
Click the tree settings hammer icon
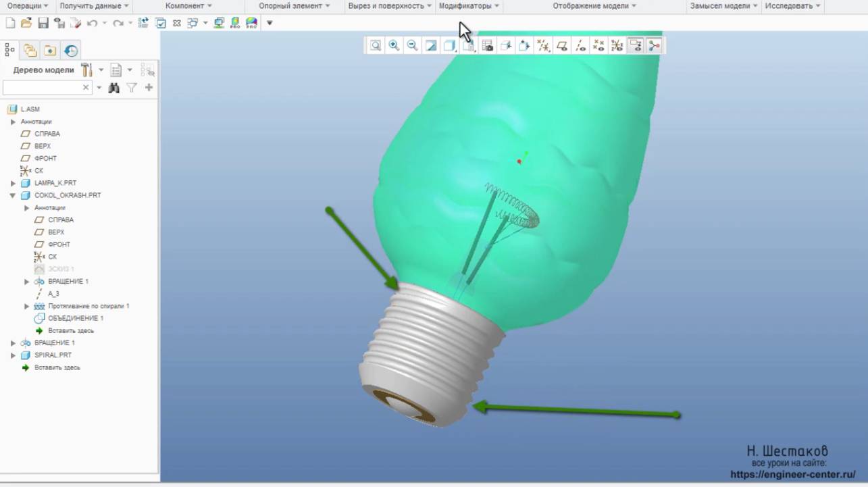86,70
